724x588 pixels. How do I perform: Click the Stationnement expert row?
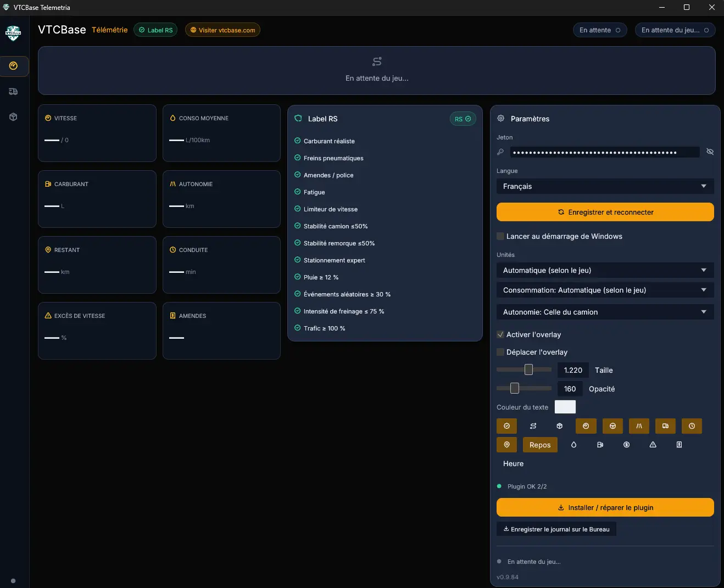pos(330,260)
